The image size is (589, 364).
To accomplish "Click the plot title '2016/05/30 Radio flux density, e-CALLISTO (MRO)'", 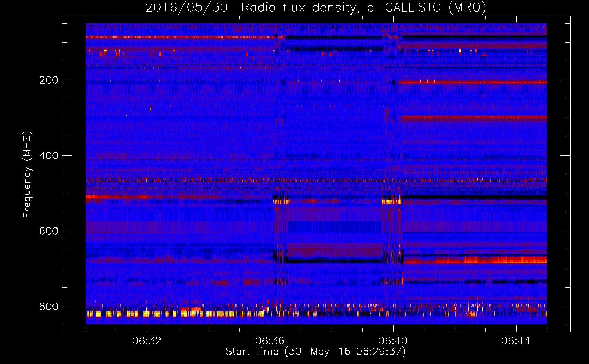I will (x=316, y=7).
